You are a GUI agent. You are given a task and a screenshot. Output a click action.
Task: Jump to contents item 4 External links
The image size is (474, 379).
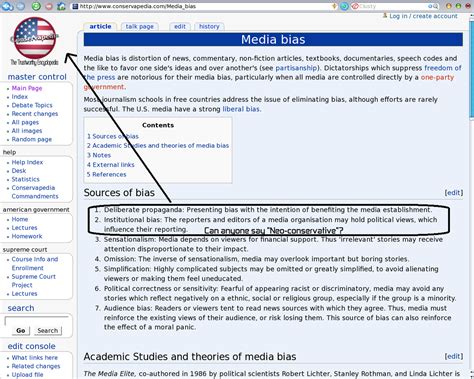[x=111, y=165]
